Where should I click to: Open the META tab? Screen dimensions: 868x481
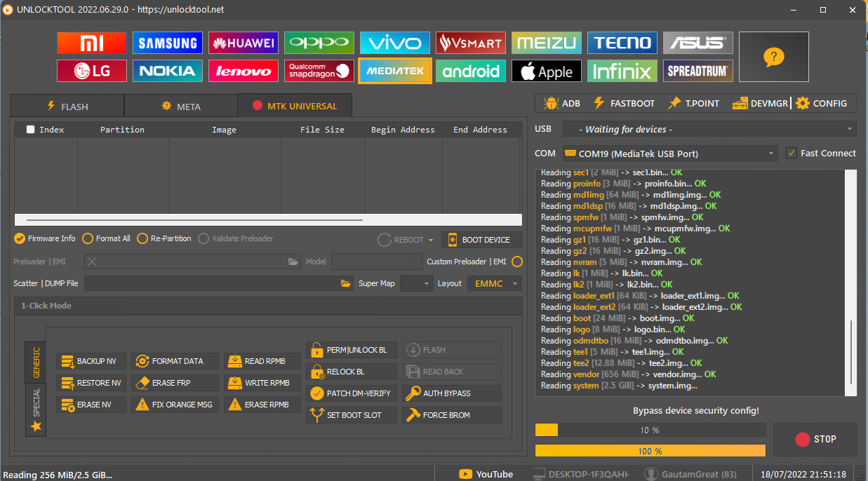point(180,106)
